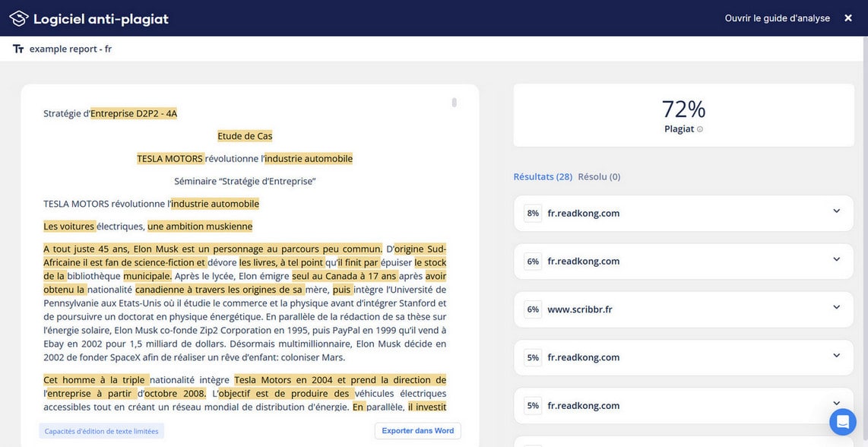This screenshot has width=868, height=447.
Task: Click highlighted word municipale
Action: [147, 275]
